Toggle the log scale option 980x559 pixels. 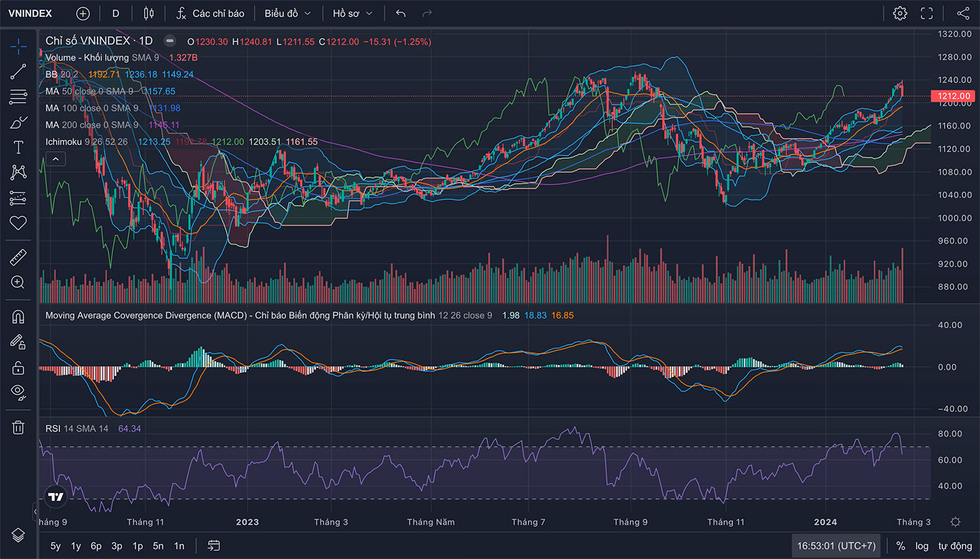pos(921,546)
